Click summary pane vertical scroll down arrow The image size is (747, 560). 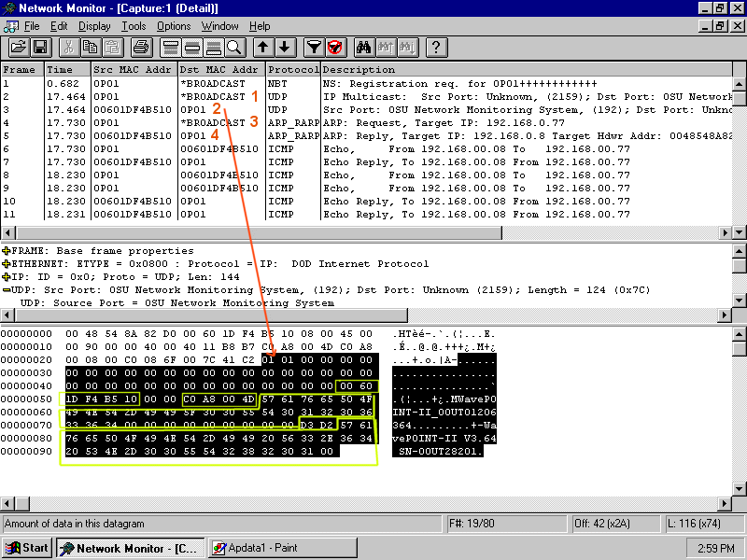pos(739,232)
